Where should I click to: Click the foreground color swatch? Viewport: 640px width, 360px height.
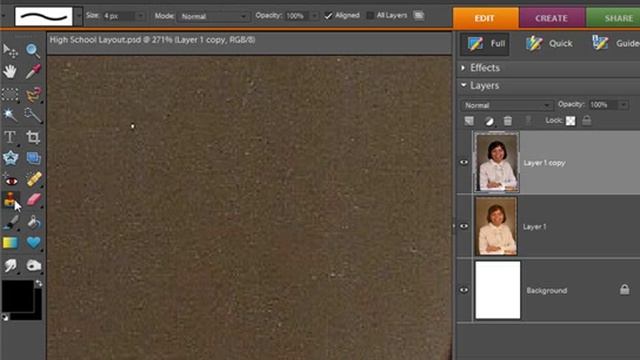click(18, 296)
